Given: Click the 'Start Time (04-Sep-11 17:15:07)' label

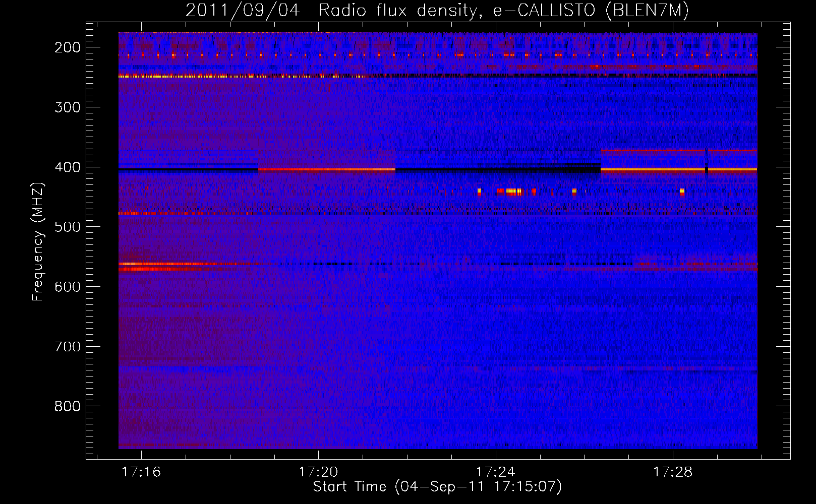Looking at the screenshot, I should (x=437, y=487).
